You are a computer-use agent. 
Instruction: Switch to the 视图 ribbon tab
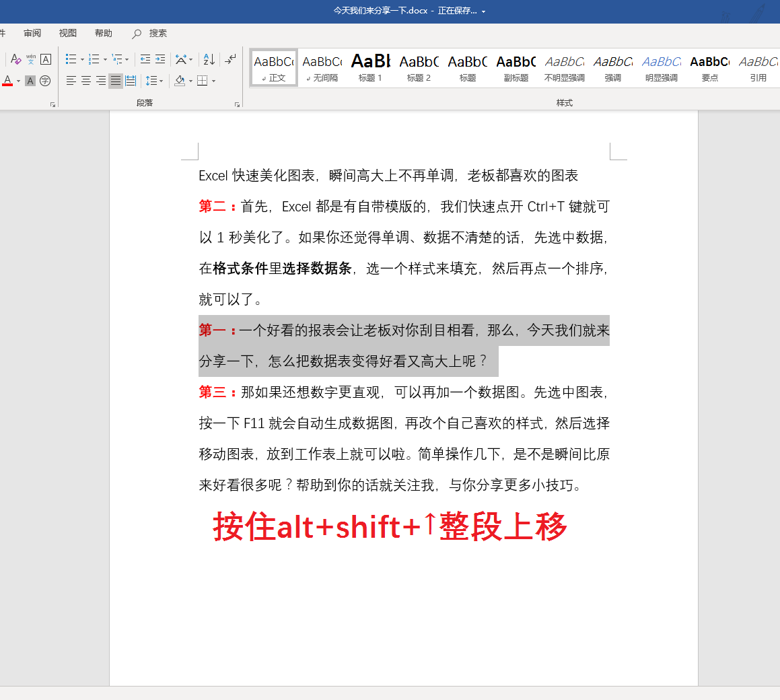[x=67, y=33]
